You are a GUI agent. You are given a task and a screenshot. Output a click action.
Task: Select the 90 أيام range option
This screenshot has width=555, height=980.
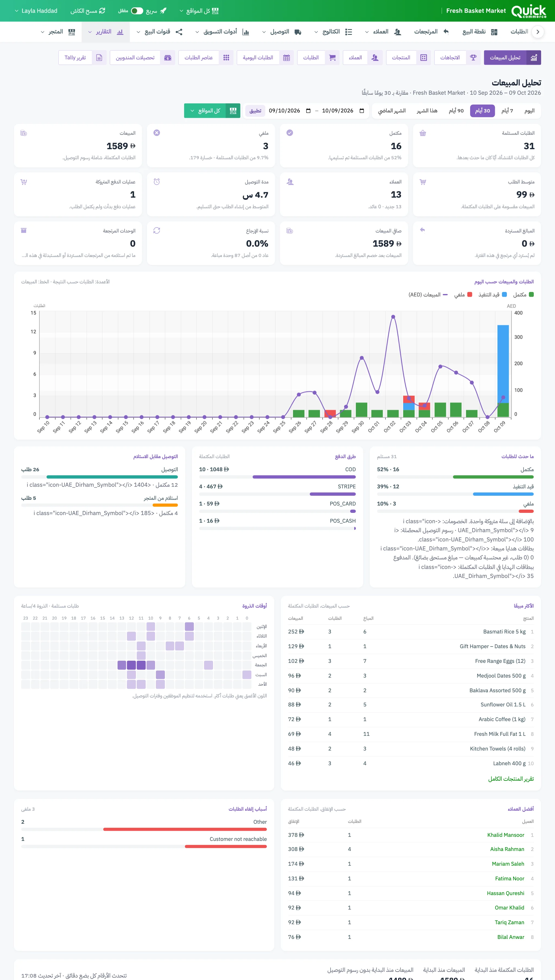tap(456, 111)
